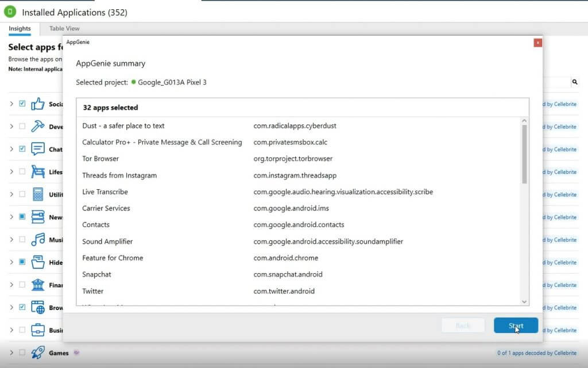Select the Twitter app row
This screenshot has width=588, height=368.
[299, 291]
